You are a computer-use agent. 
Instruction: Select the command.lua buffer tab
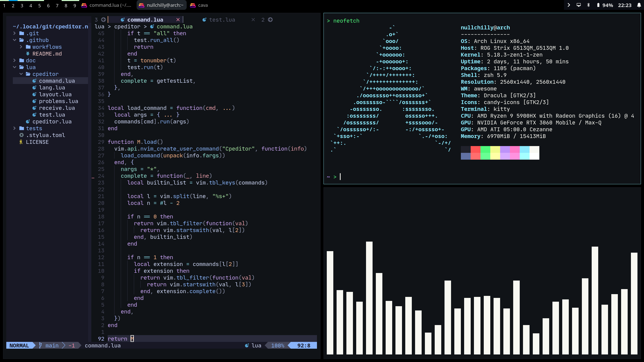click(145, 20)
